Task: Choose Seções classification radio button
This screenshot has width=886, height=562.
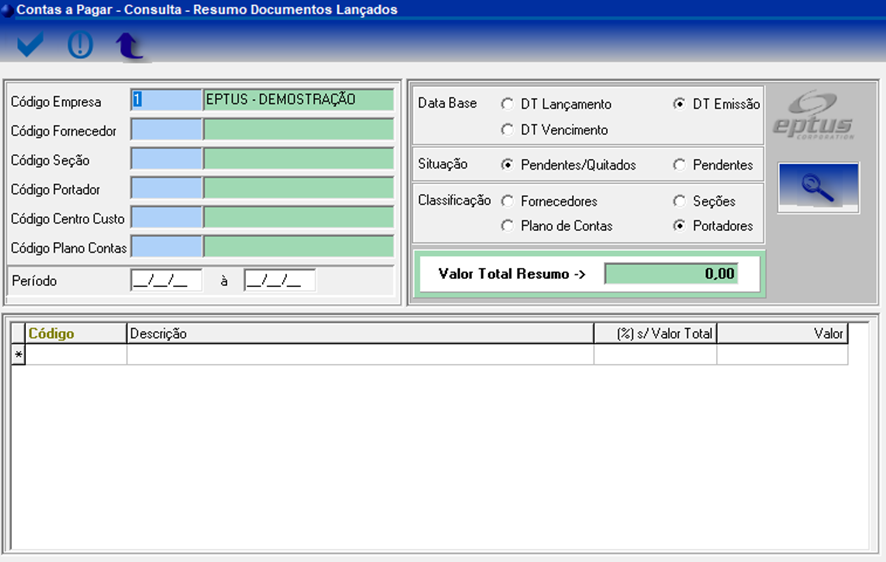Action: [680, 201]
